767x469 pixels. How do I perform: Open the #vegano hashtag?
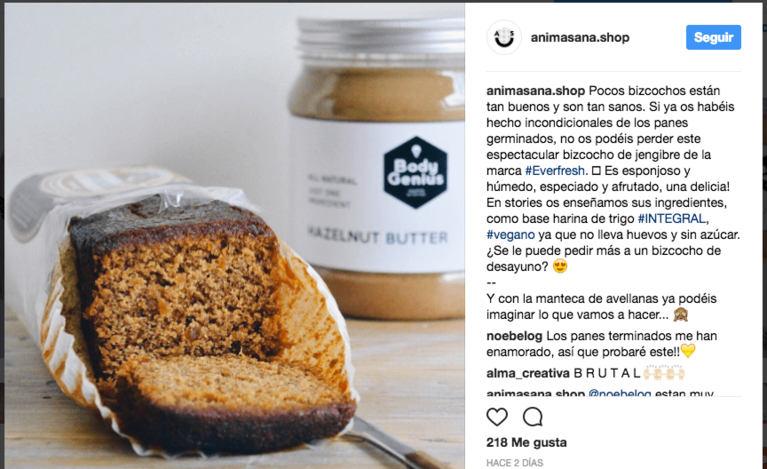pos(510,235)
